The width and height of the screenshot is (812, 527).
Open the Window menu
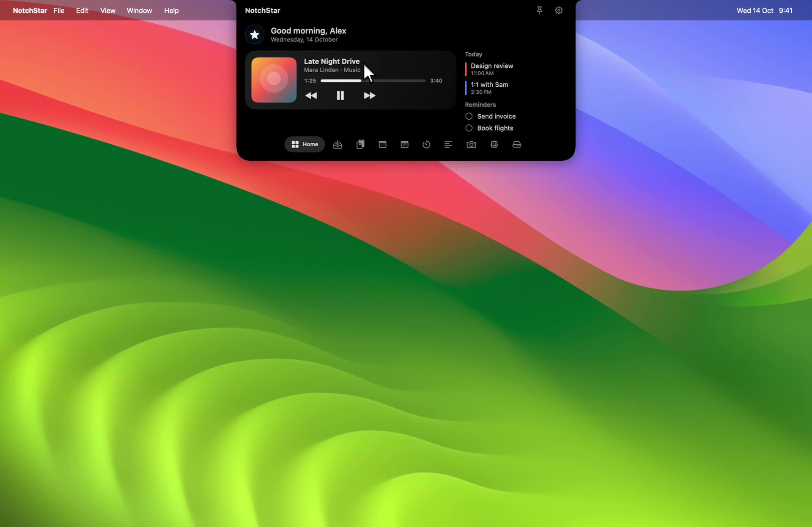coord(139,11)
